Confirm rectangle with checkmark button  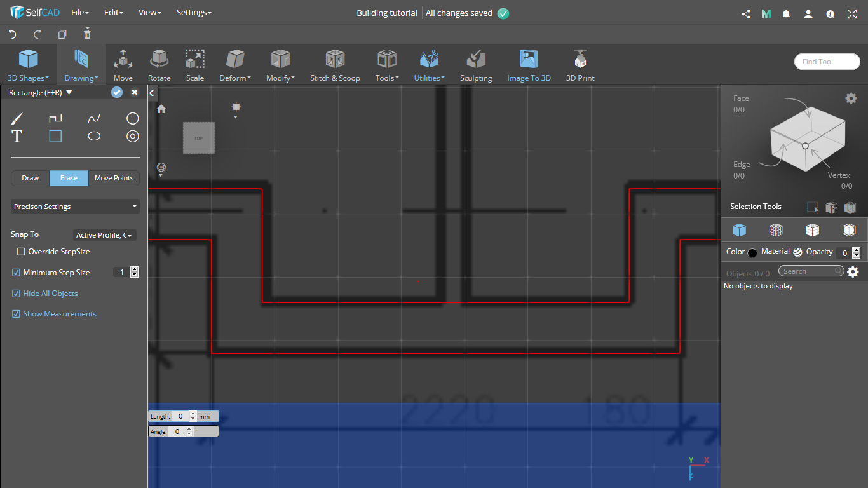[x=116, y=92]
